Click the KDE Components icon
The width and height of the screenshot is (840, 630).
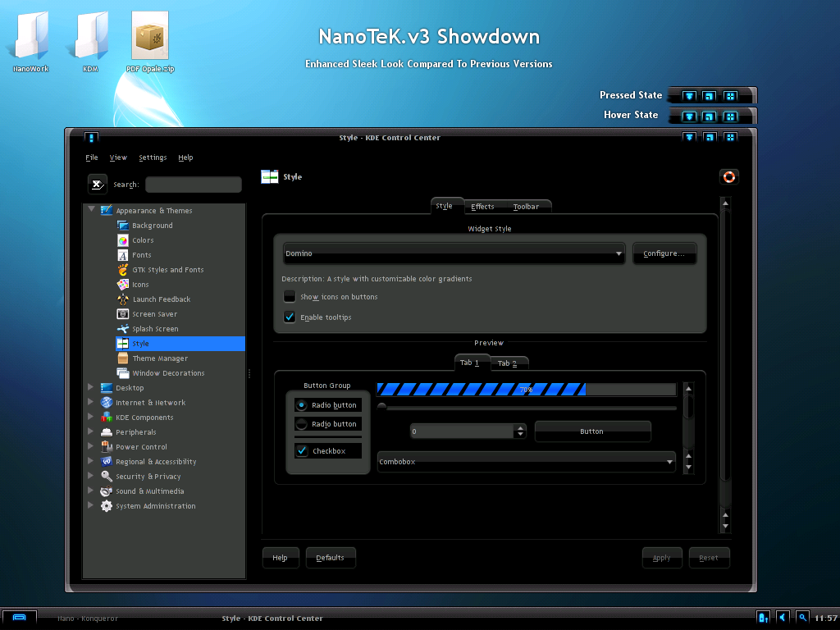[106, 417]
